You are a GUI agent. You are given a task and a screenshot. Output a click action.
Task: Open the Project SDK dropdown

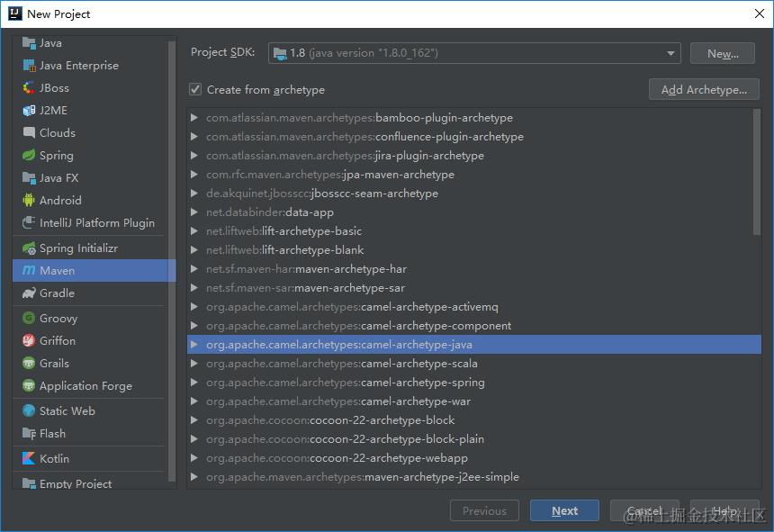[474, 53]
